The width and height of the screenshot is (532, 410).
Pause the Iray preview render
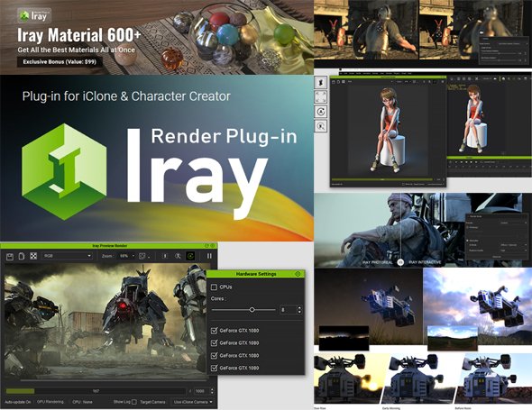point(209,256)
